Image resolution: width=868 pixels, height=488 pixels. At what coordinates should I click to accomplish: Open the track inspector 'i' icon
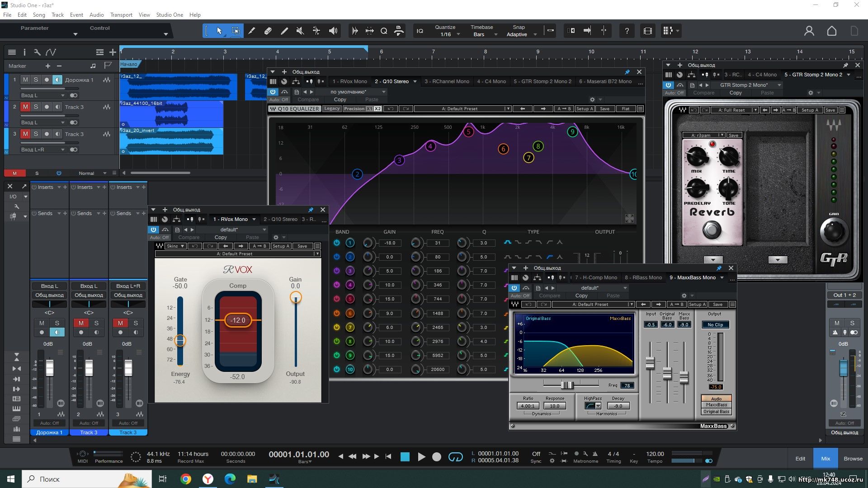24,52
